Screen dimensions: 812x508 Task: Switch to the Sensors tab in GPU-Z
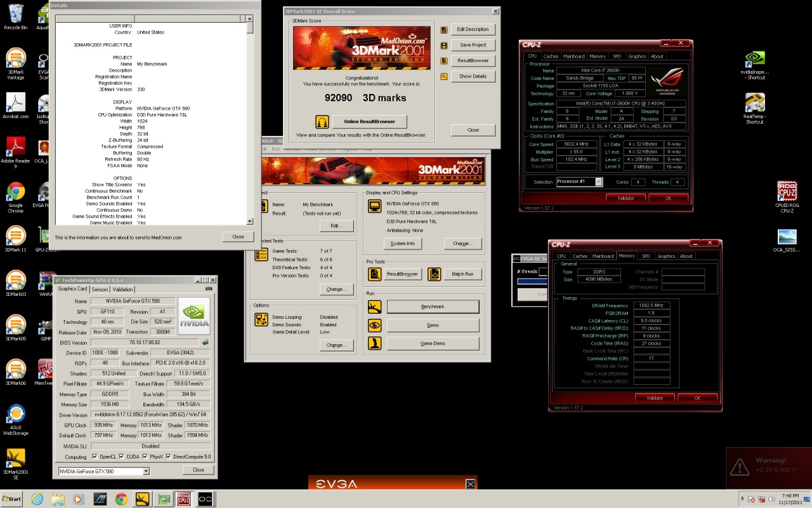click(x=100, y=289)
